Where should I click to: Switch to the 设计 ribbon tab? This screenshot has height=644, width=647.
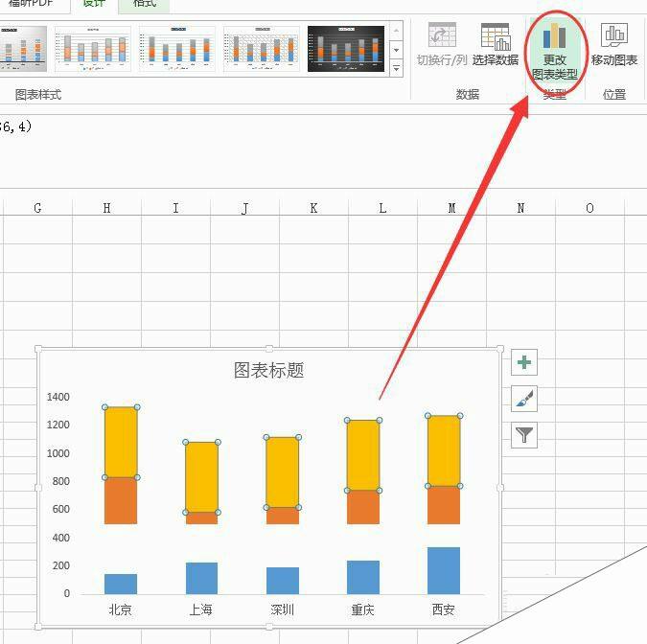pos(94,3)
